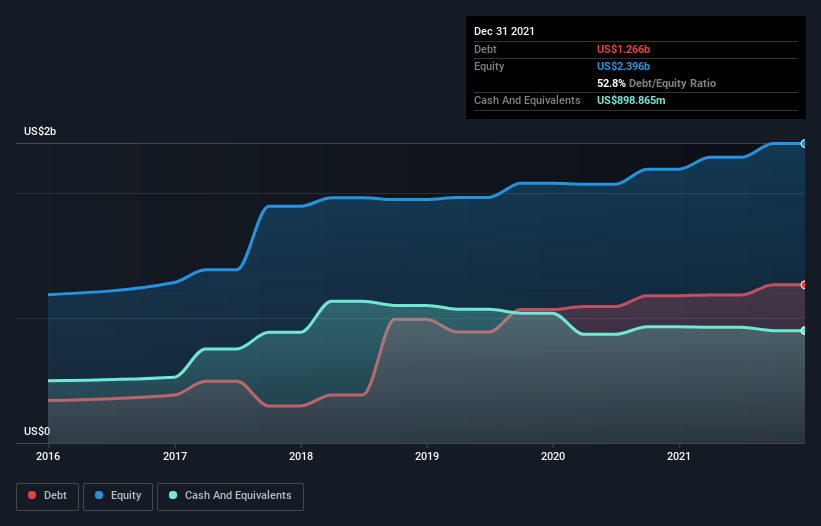Click the teal Cash legend dot
The width and height of the screenshot is (821, 526).
click(173, 495)
